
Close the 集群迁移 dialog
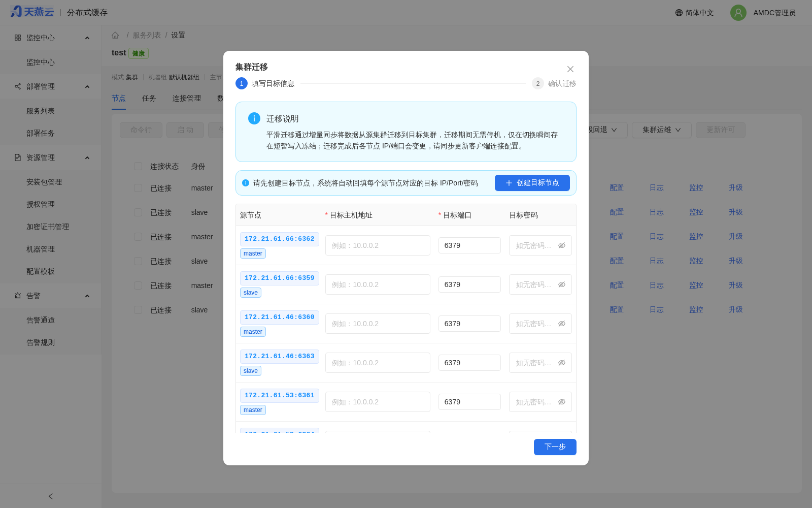point(570,69)
